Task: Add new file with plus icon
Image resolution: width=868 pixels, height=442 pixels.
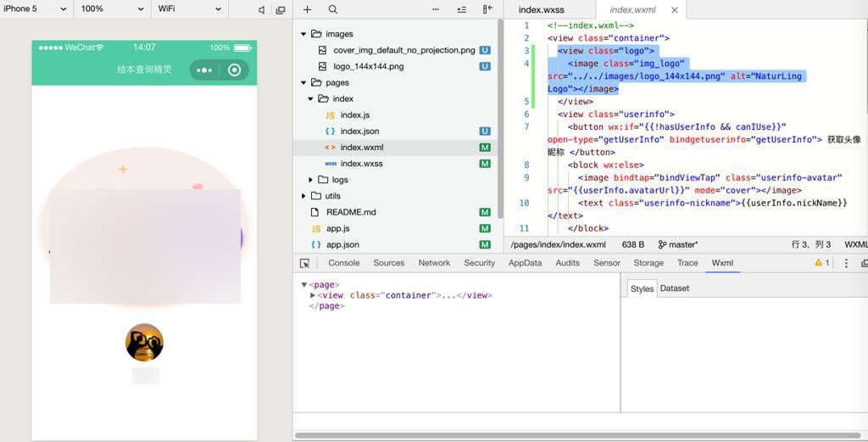Action: point(307,9)
